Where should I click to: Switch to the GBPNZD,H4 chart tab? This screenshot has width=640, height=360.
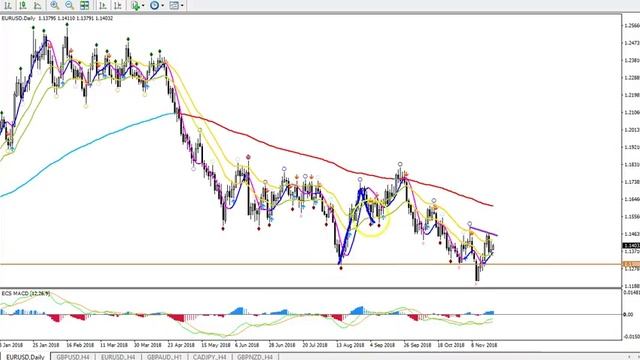[x=255, y=357]
